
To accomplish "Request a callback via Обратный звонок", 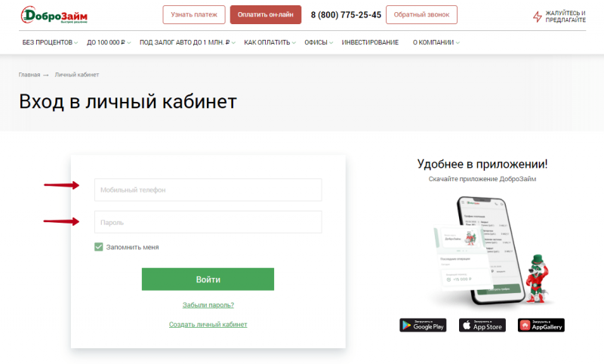I will [421, 14].
